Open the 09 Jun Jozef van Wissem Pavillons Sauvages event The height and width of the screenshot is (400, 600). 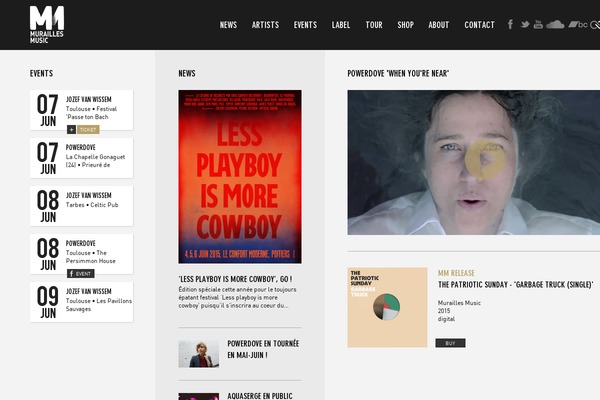(x=82, y=302)
